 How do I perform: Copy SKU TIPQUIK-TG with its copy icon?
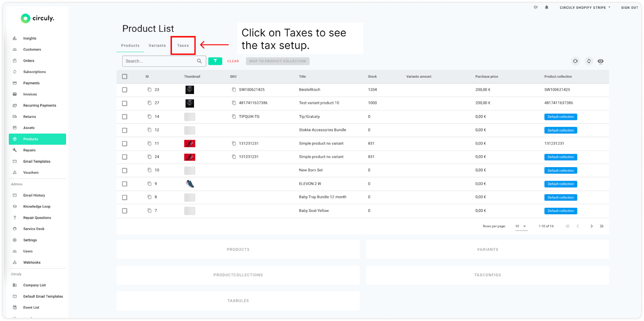point(234,117)
